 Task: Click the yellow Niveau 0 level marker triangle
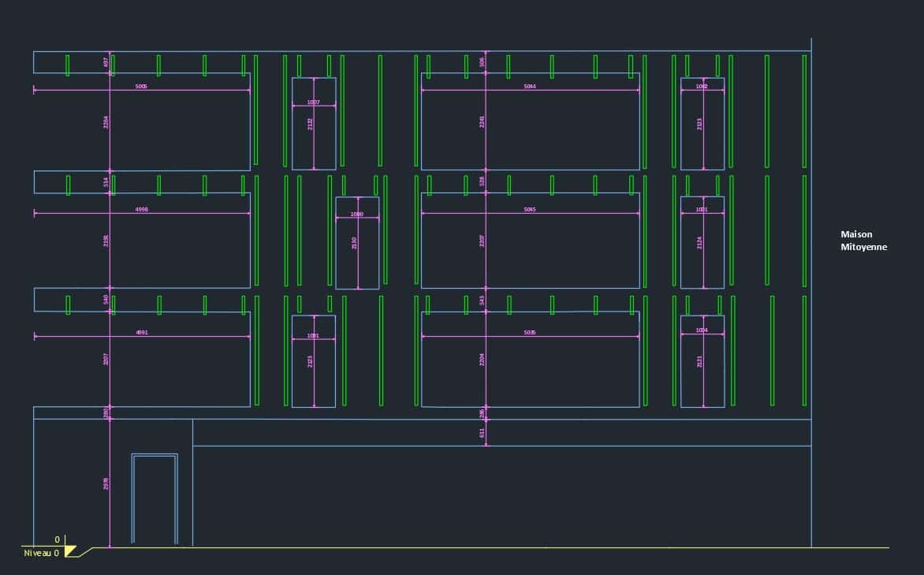69,551
